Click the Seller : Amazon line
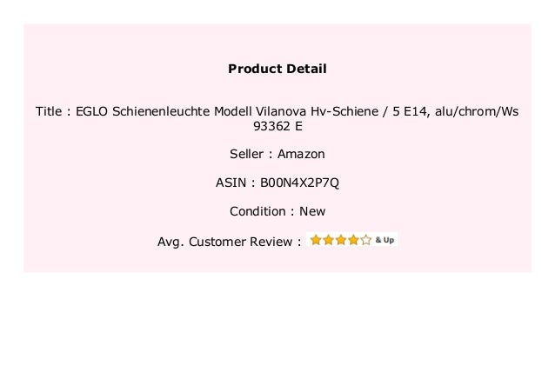 point(277,154)
